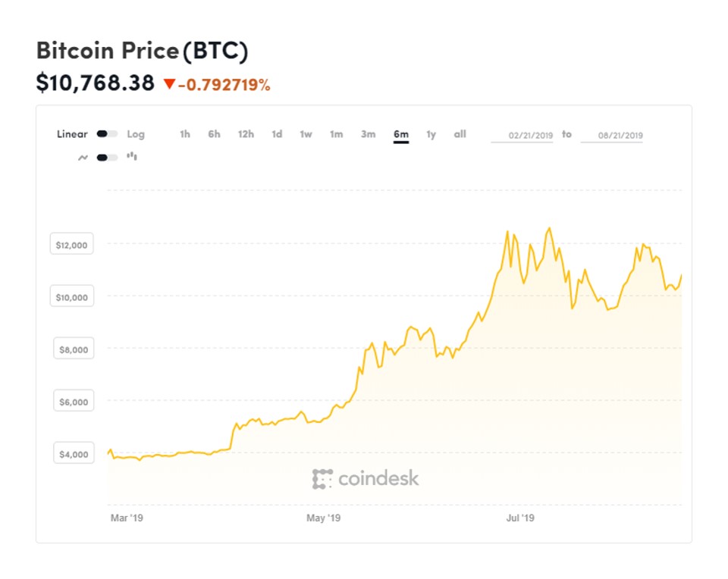The image size is (728, 579).
Task: Toggle the line/candlestick chart switch
Action: point(107,157)
